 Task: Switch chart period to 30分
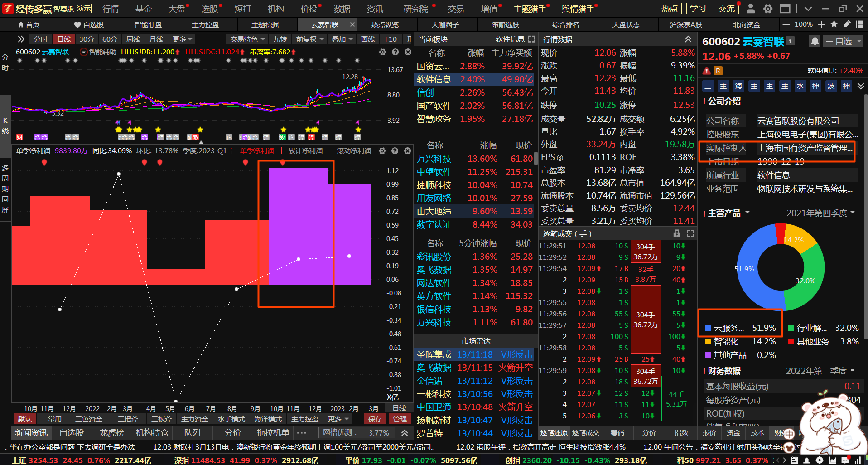tap(87, 39)
